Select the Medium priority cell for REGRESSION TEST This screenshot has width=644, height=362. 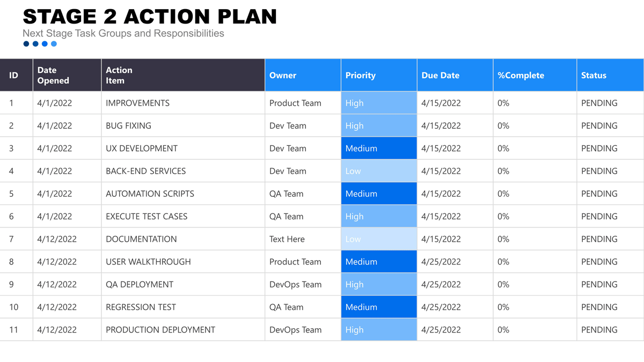point(379,307)
